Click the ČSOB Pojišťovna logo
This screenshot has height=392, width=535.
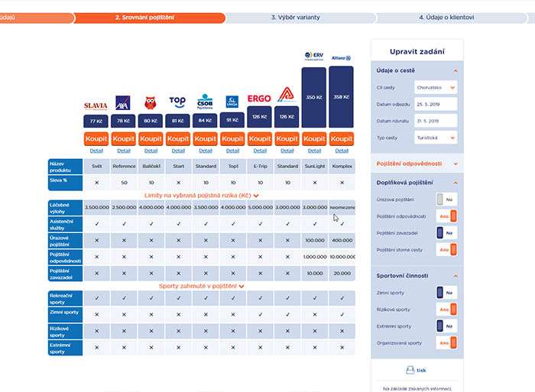tap(205, 102)
